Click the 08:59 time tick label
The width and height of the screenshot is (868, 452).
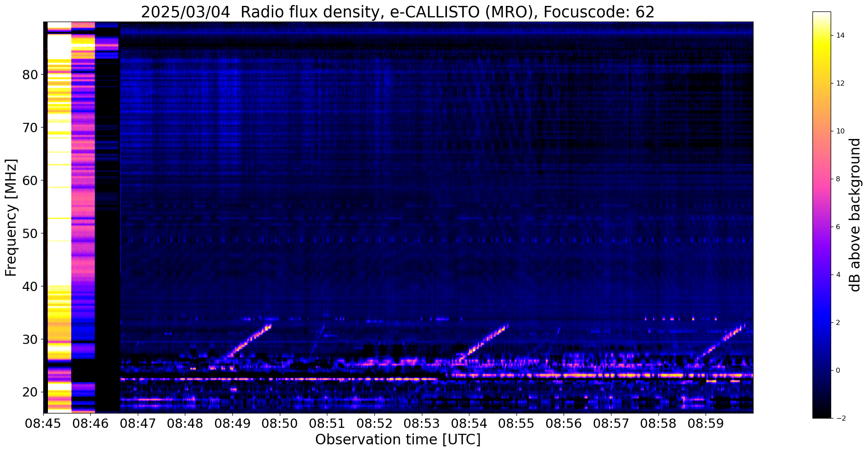(706, 424)
